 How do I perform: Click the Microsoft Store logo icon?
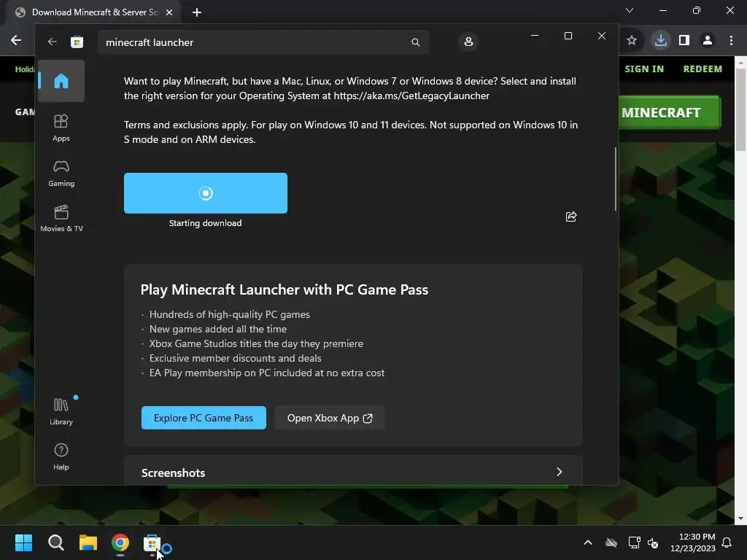77,42
